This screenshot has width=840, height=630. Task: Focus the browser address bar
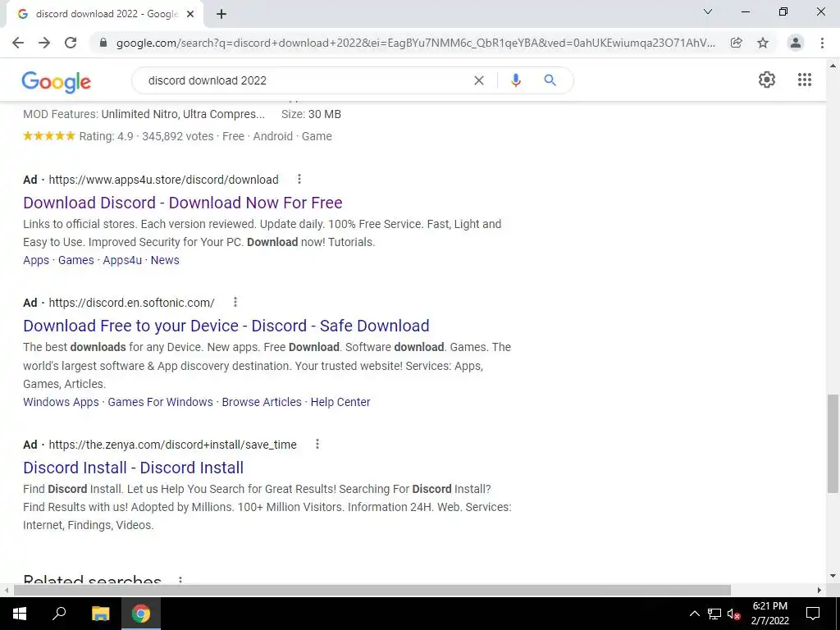(415, 43)
